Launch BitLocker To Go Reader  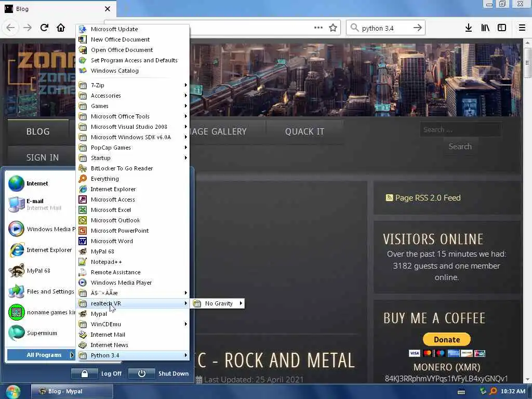click(x=133, y=168)
